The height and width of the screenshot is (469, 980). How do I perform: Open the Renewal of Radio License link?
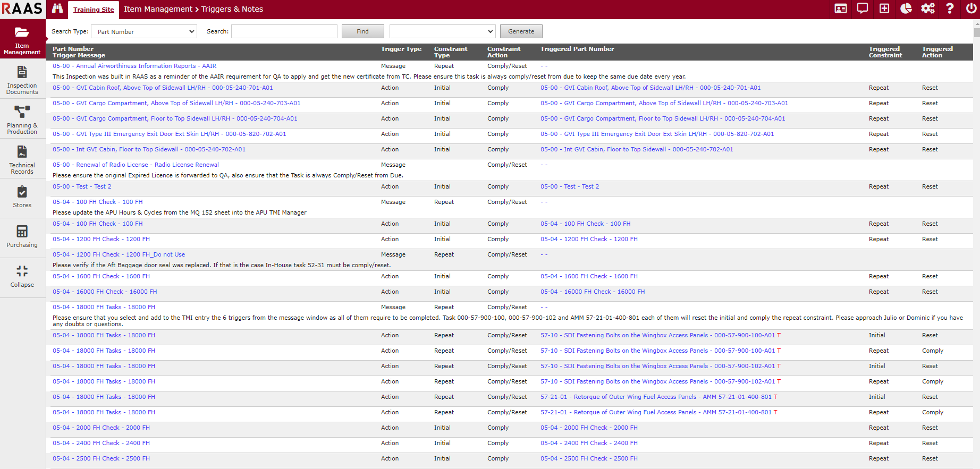(136, 165)
